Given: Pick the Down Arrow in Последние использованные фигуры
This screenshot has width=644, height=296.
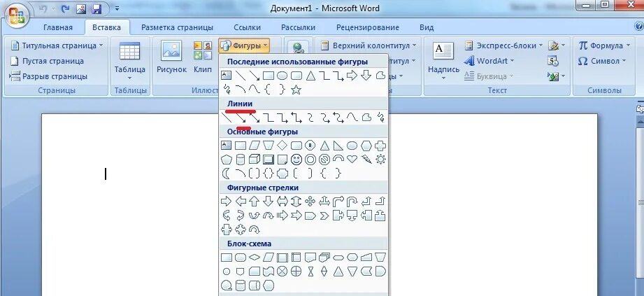Looking at the screenshot, I should point(366,76).
